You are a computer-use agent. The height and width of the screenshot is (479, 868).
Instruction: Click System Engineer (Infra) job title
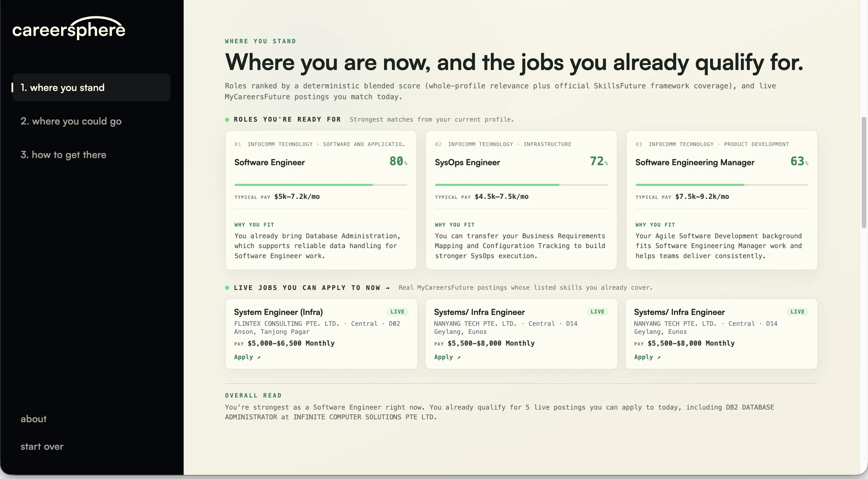point(278,312)
